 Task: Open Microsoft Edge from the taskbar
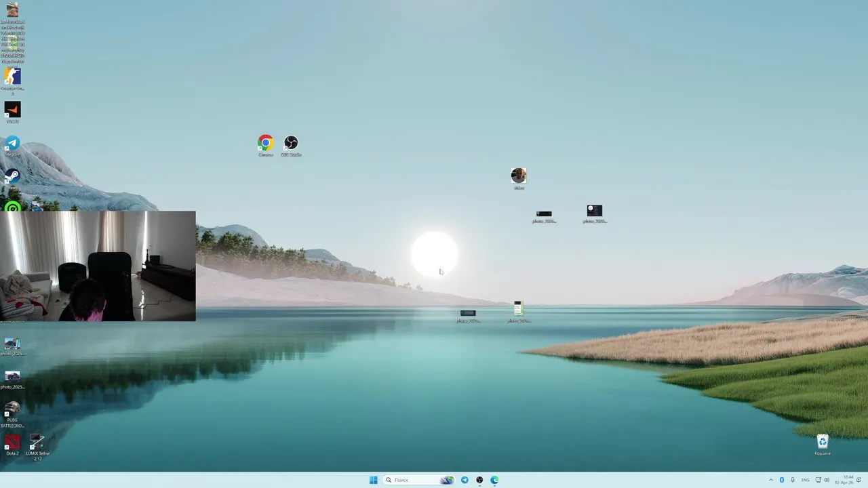coord(494,480)
